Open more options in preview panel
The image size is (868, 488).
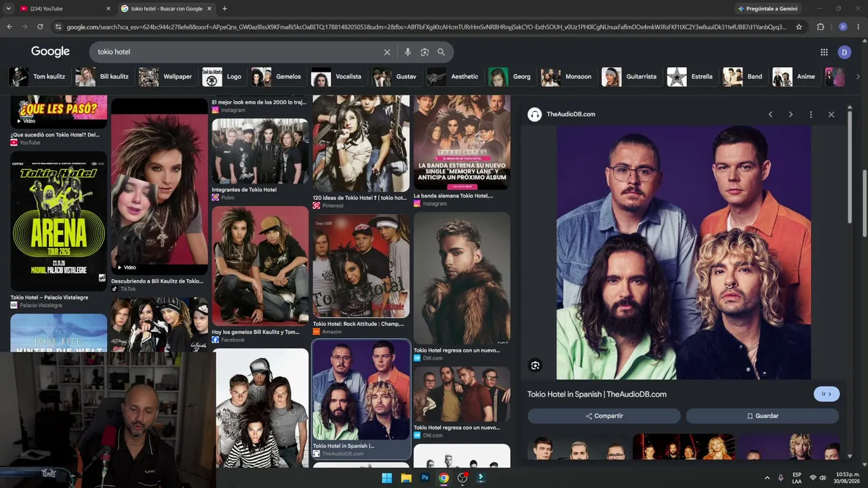pyautogui.click(x=811, y=115)
